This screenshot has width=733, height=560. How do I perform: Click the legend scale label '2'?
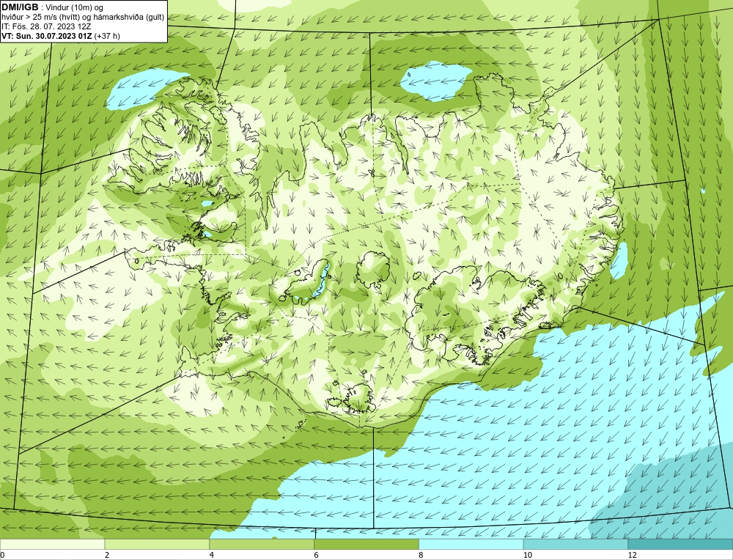107,555
